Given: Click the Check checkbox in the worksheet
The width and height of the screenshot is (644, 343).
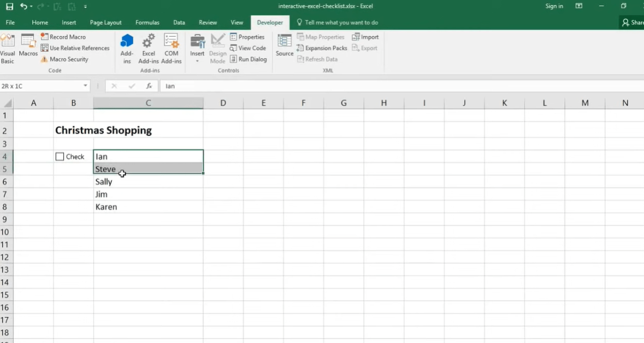Looking at the screenshot, I should (x=60, y=156).
